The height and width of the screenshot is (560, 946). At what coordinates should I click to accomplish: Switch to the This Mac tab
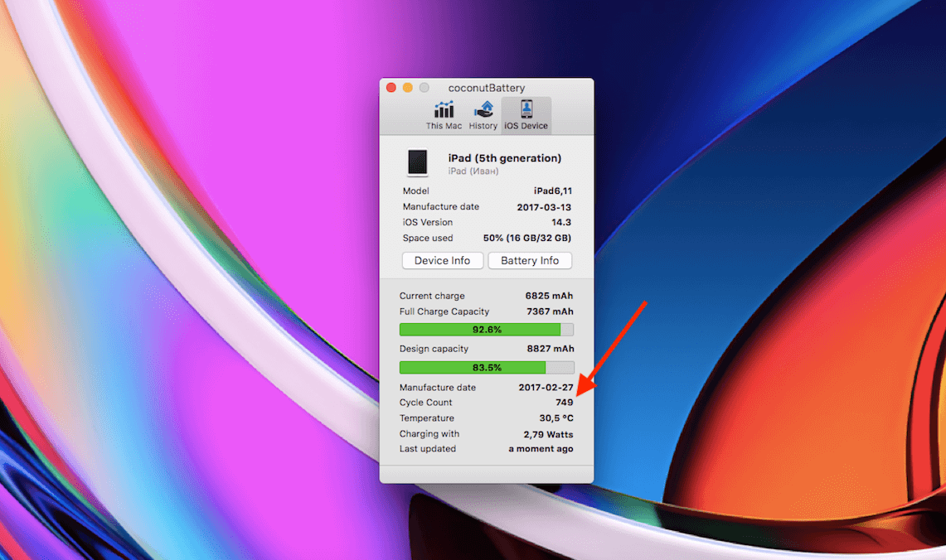(445, 115)
